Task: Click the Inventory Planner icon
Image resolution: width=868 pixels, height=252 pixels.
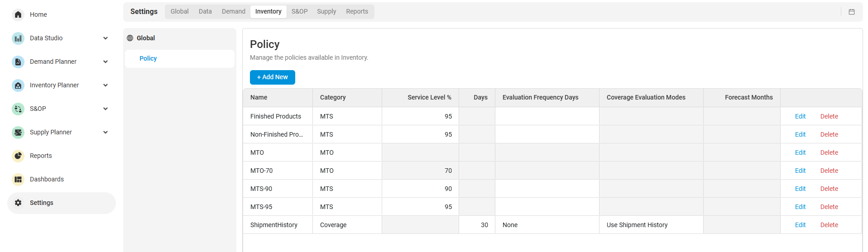Action: click(18, 85)
